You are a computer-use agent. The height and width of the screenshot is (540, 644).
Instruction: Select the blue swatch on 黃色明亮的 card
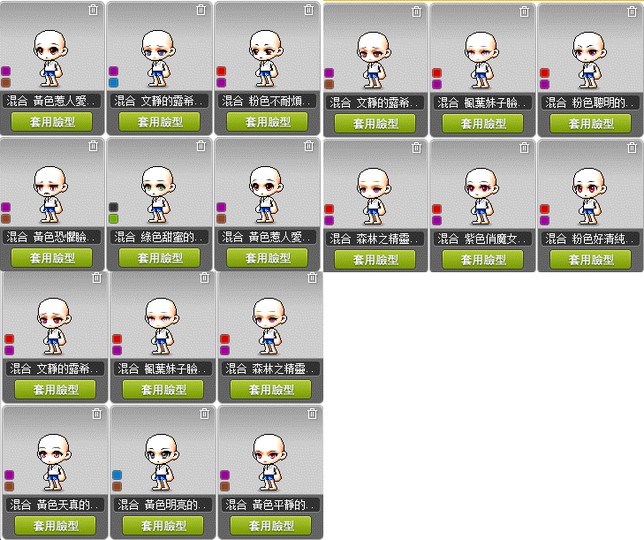pyautogui.click(x=117, y=475)
